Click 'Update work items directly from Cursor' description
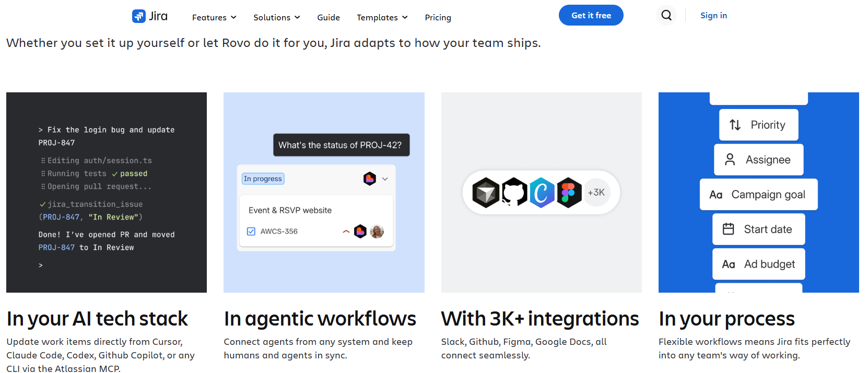Screen dimensions: 868x373 pyautogui.click(x=100, y=355)
